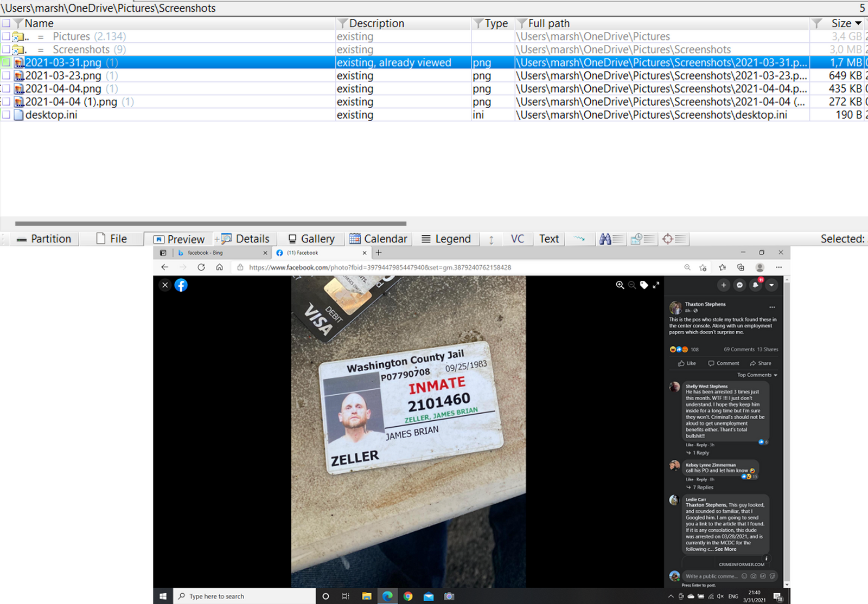Open the Details tab
This screenshot has width=868, height=604.
pos(246,239)
